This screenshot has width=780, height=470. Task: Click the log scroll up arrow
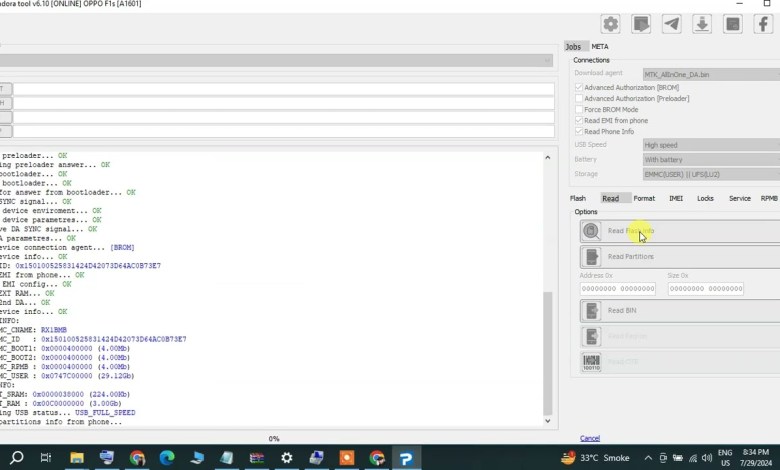(548, 158)
